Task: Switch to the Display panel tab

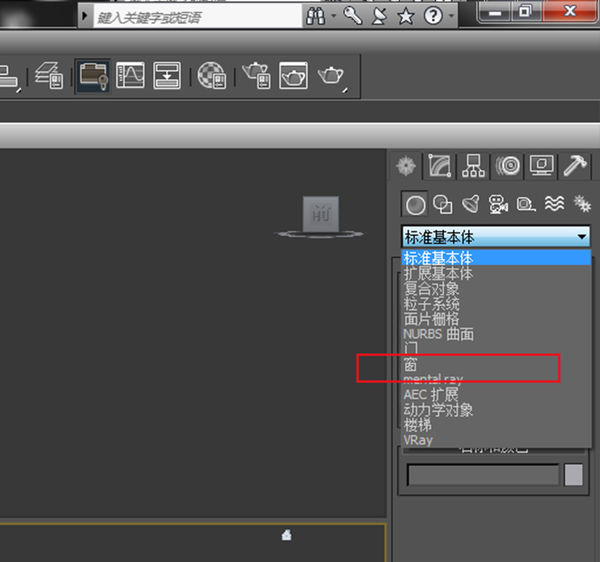Action: [541, 166]
